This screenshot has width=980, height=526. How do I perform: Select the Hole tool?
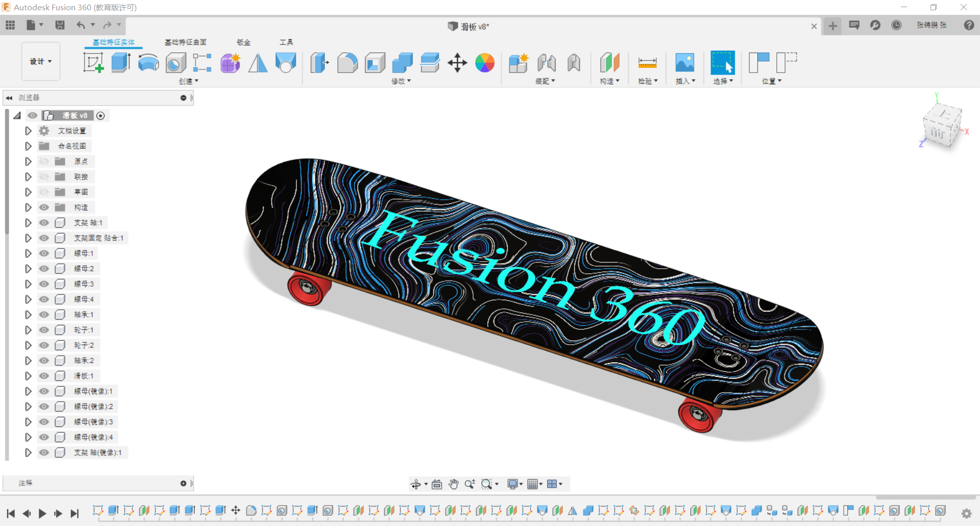coord(176,63)
